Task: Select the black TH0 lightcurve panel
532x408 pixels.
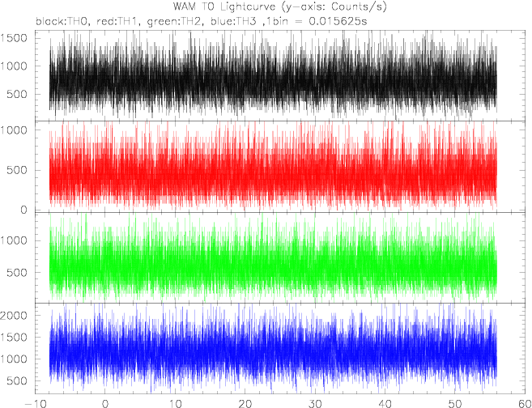Action: coord(280,75)
